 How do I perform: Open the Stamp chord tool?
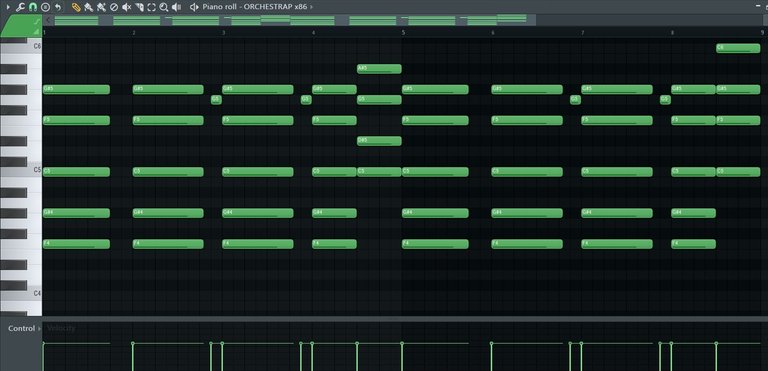(45, 7)
